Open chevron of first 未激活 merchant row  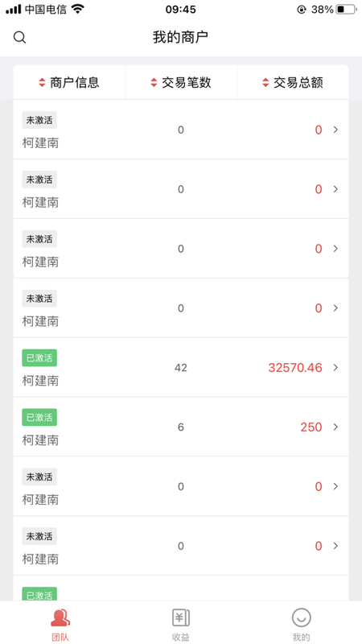coord(335,130)
